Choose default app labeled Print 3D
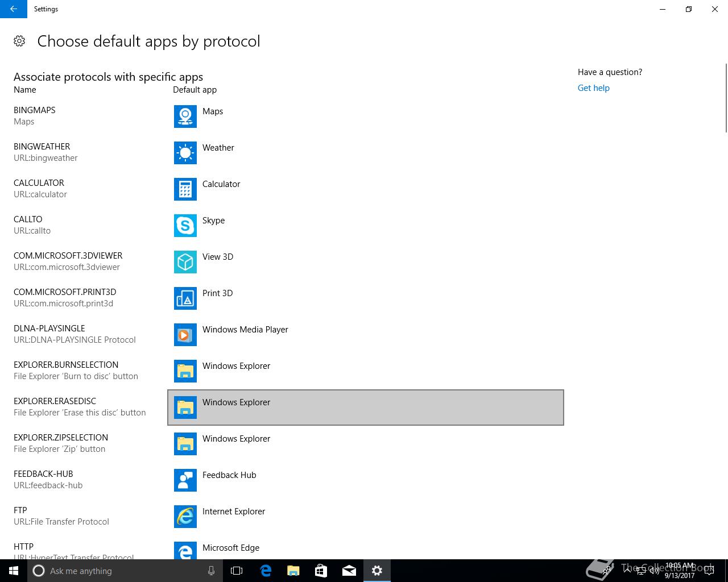This screenshot has height=582, width=728. coord(217,293)
